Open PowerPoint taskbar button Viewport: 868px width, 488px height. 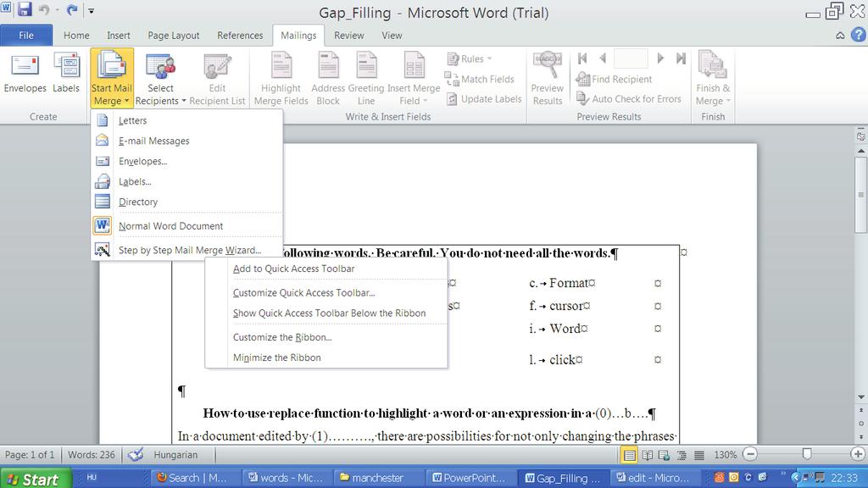[x=470, y=478]
